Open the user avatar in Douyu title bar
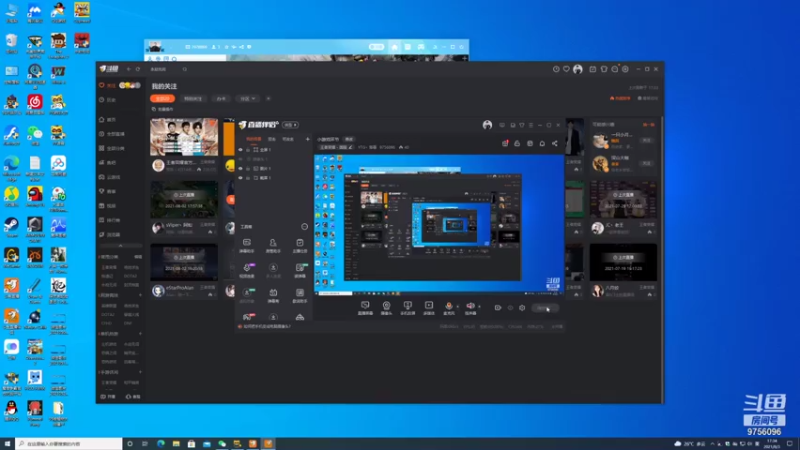 (578, 69)
